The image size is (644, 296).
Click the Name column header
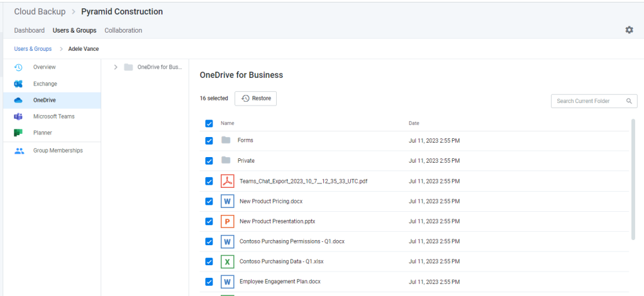click(228, 123)
